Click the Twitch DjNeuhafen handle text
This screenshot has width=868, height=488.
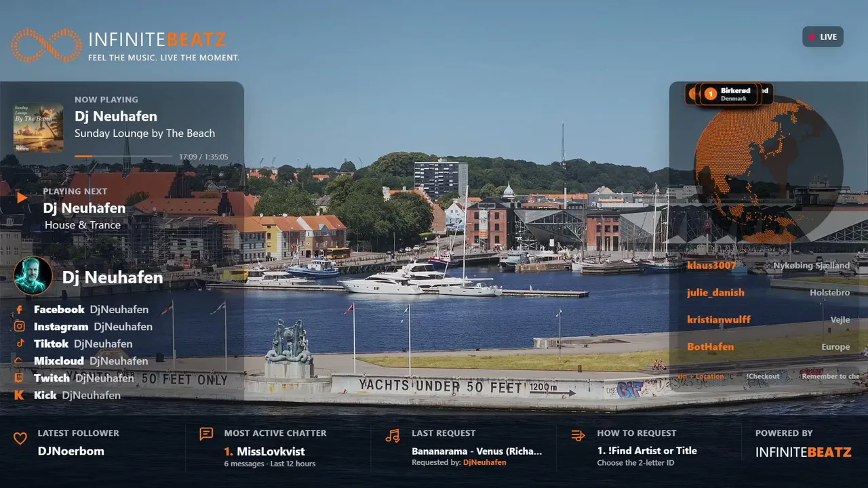pos(104,378)
